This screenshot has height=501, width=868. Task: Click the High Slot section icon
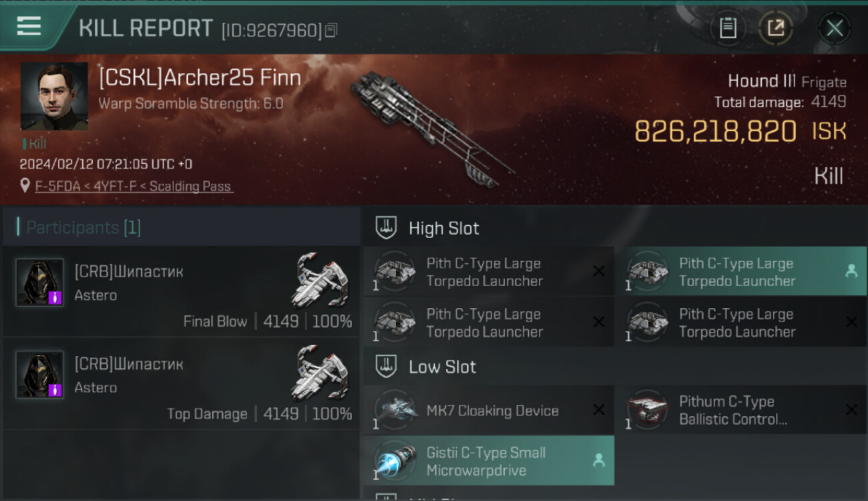386,228
